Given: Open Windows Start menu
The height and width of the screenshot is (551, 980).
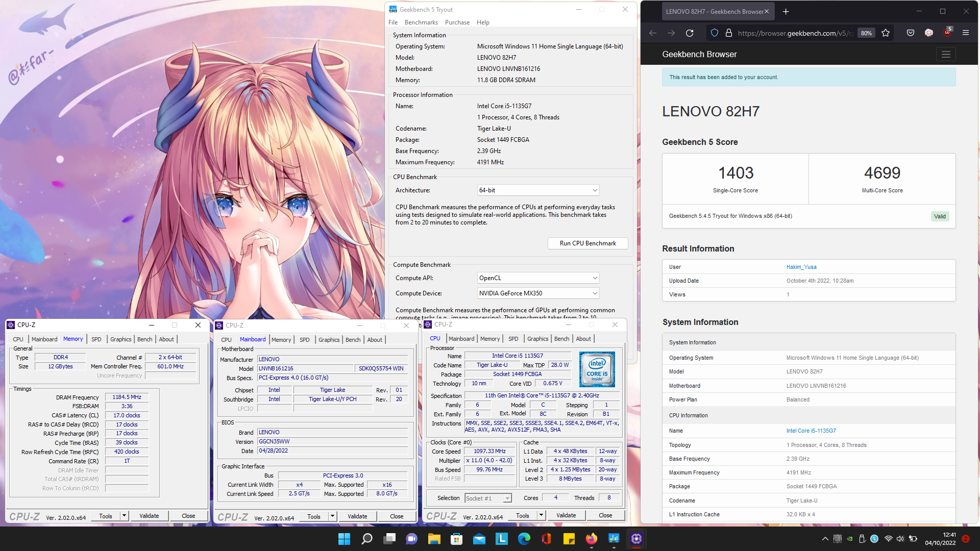Looking at the screenshot, I should (x=345, y=539).
